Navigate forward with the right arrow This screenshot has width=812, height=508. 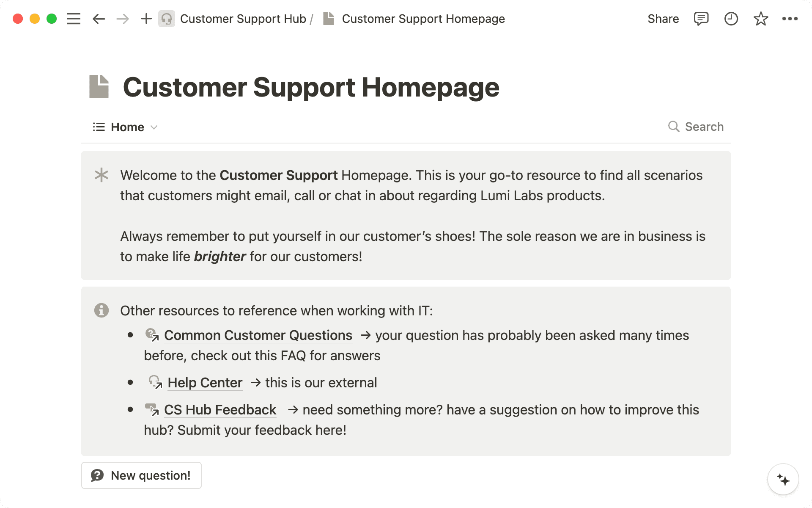pyautogui.click(x=123, y=19)
